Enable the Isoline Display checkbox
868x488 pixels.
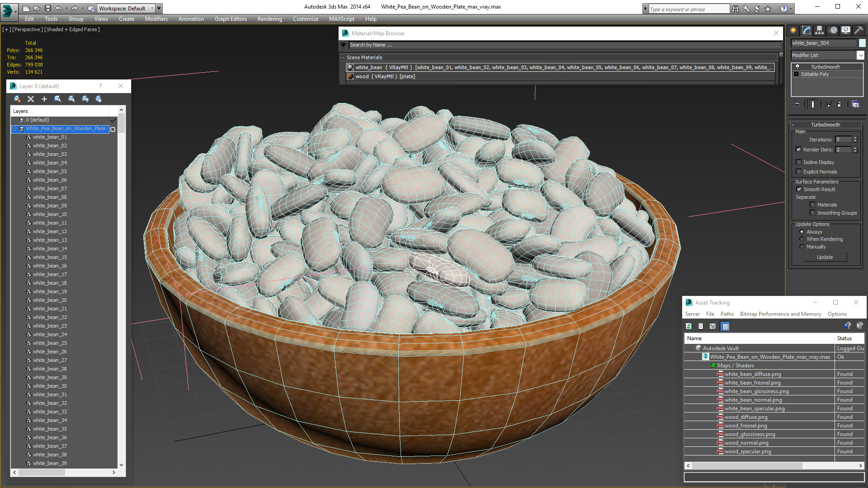(x=798, y=162)
